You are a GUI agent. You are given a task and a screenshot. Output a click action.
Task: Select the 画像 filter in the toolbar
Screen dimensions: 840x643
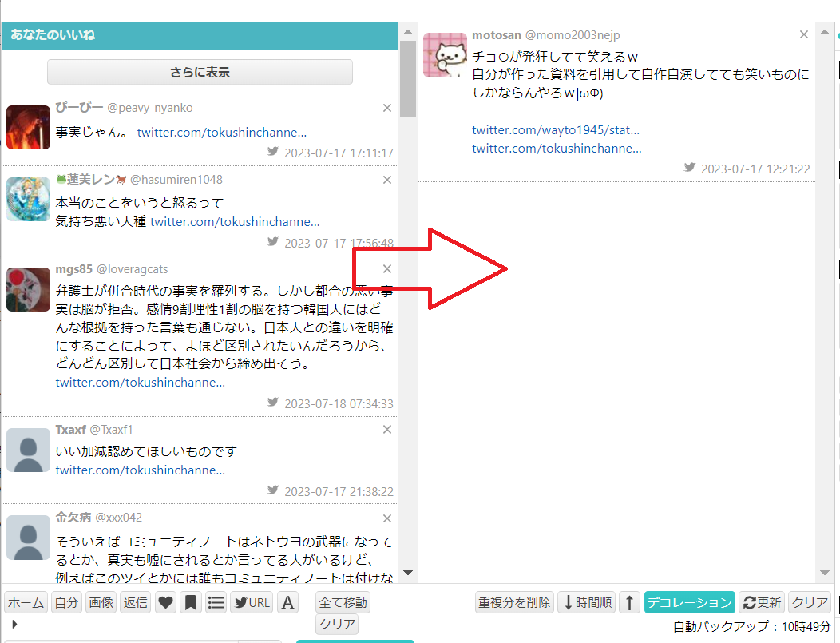point(101,602)
